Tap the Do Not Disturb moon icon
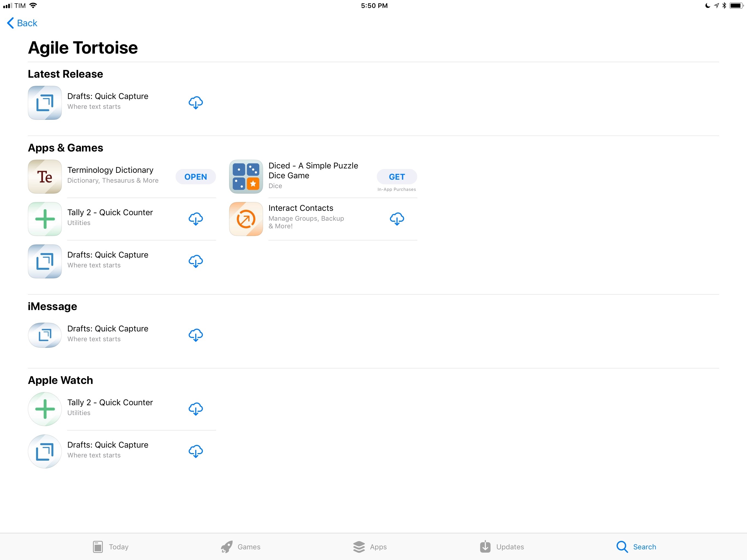 707,5
